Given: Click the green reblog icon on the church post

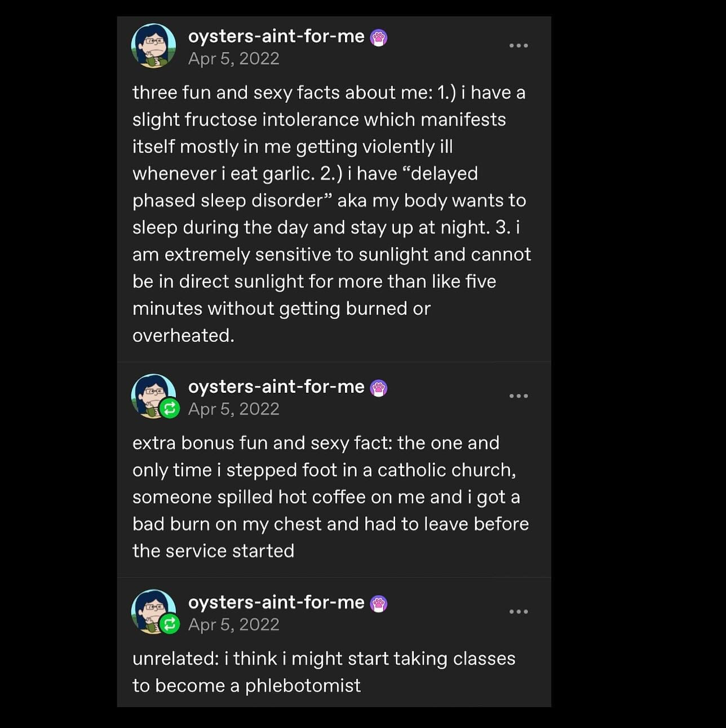Looking at the screenshot, I should (169, 408).
